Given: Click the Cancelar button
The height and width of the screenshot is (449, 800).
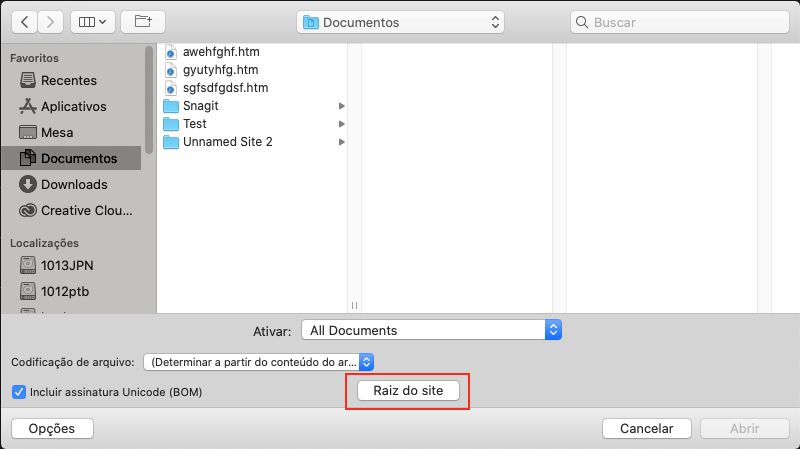Looking at the screenshot, I should [646, 429].
